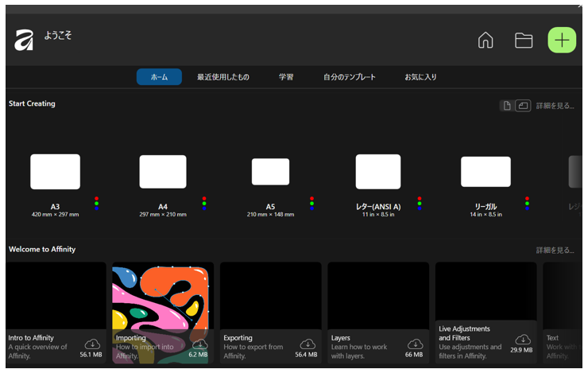The height and width of the screenshot is (373, 588).
Task: Click the 420 mm × 297 mm size text
Action: coord(55,215)
